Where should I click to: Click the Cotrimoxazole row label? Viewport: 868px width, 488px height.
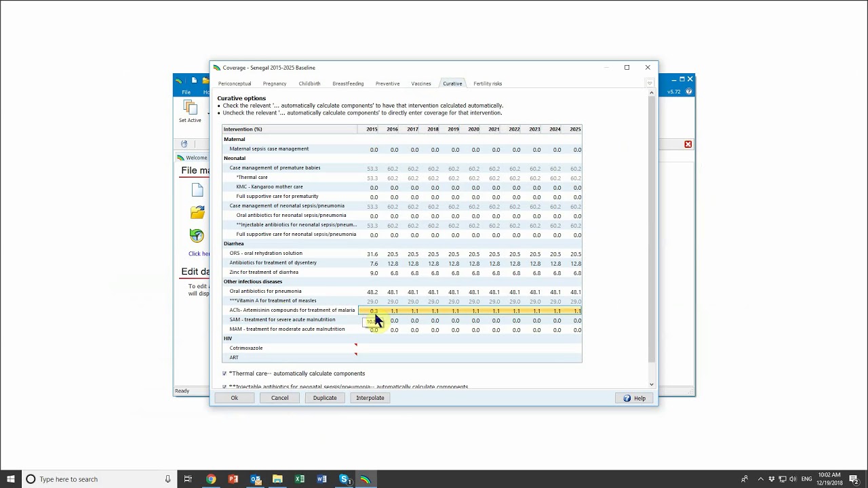246,348
